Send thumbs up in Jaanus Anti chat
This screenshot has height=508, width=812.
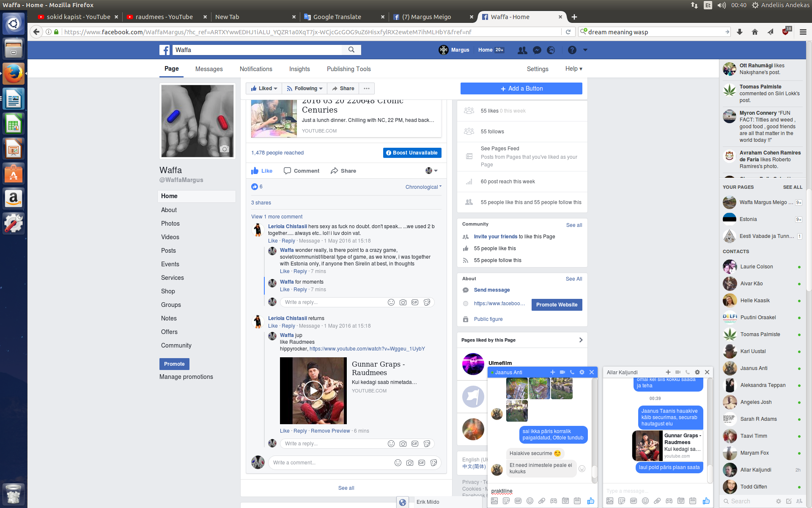591,501
